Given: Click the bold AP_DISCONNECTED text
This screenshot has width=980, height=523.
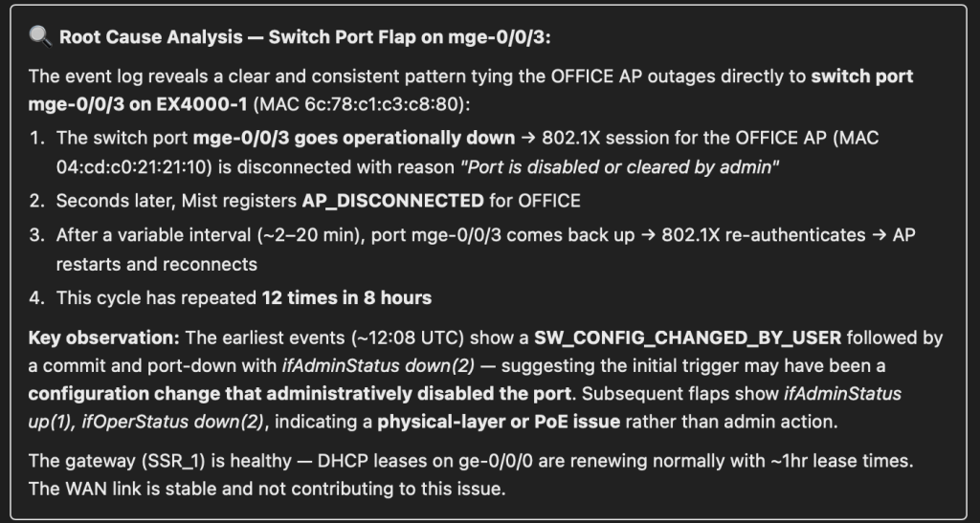Looking at the screenshot, I should coord(392,201).
